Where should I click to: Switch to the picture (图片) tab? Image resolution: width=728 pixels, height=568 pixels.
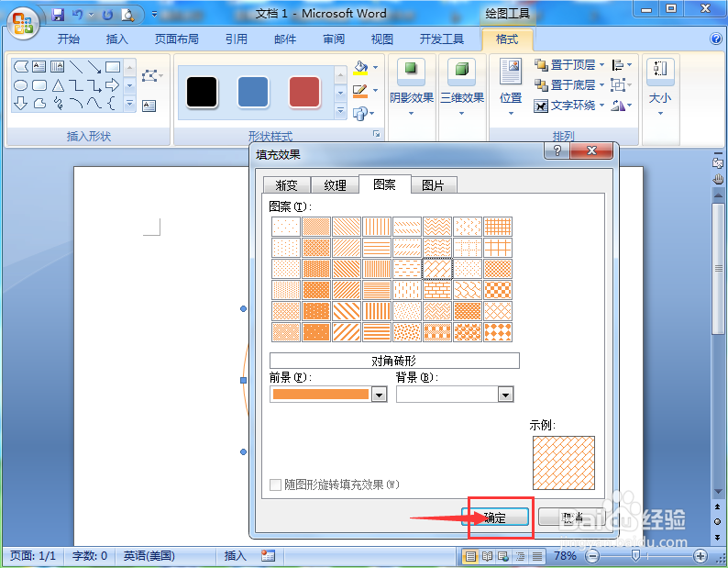coord(433,185)
